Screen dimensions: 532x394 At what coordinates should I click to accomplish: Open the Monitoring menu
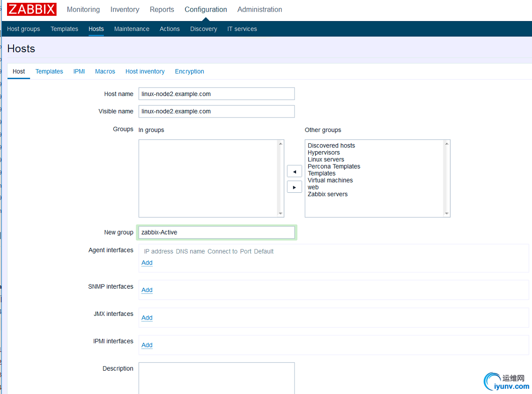(x=83, y=9)
